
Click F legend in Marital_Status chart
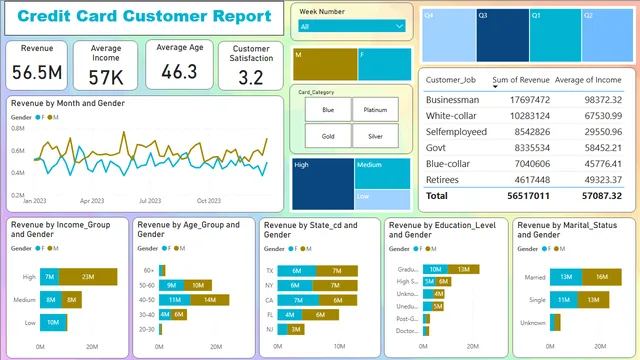[x=546, y=249]
